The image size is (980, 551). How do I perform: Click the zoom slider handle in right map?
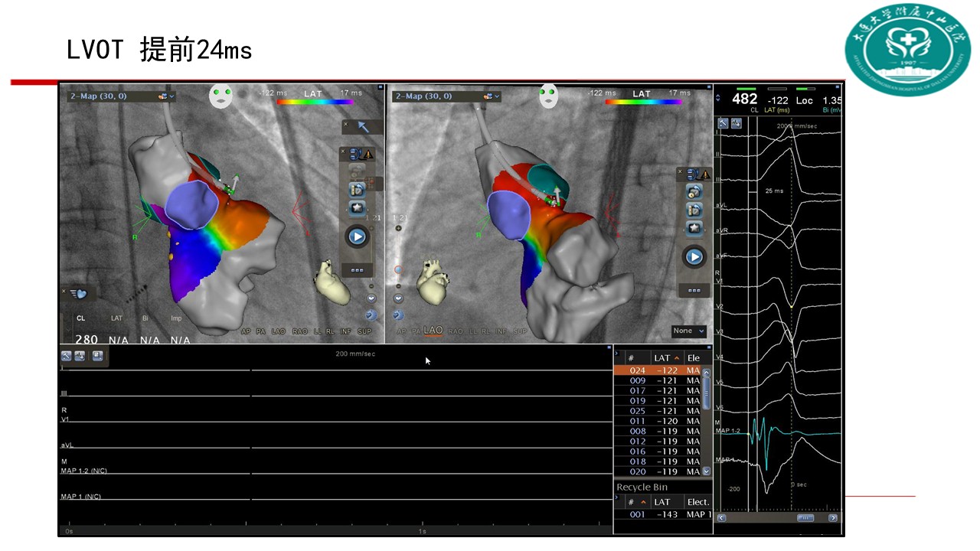tap(398, 269)
